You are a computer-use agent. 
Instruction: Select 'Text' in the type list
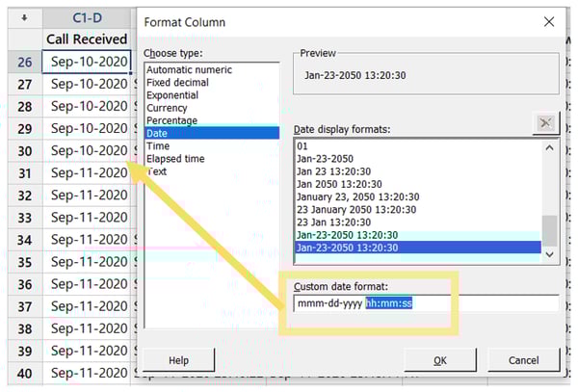tap(157, 171)
